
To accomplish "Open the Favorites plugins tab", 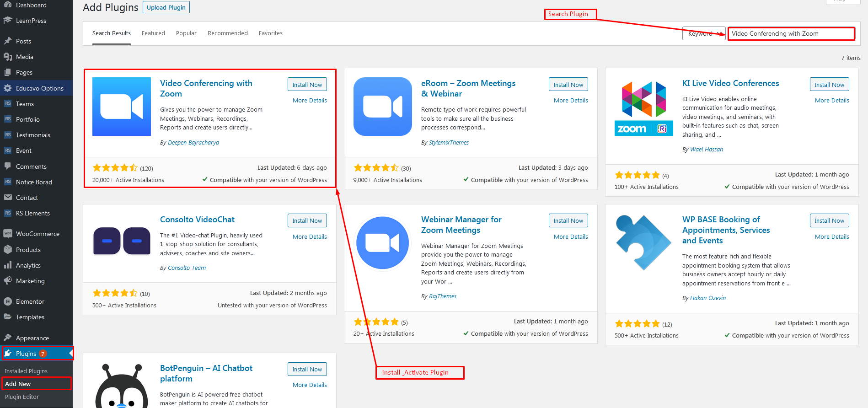I will click(271, 33).
